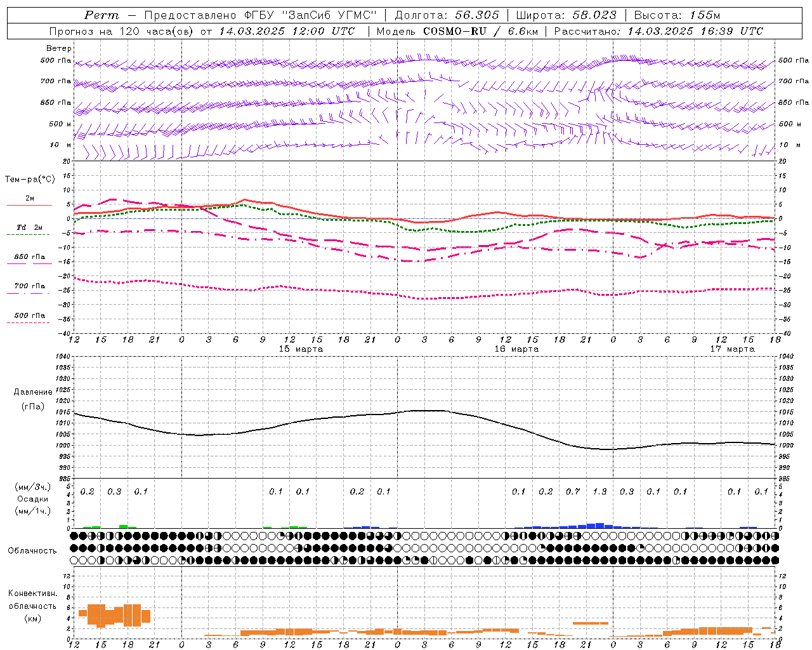Image resolution: width=812 pixels, height=650 pixels.
Task: Click the red "2м" temperature legend entry
Action: pyautogui.click(x=30, y=199)
